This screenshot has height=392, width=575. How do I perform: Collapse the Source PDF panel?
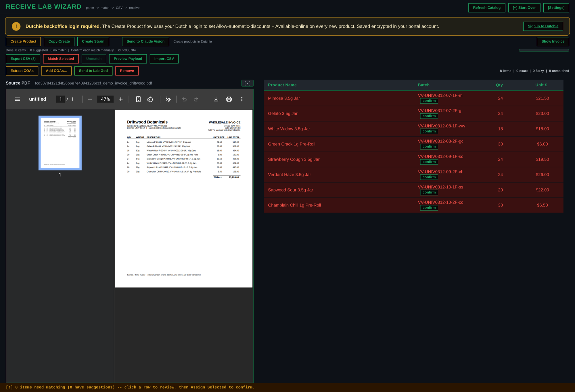pos(247,83)
